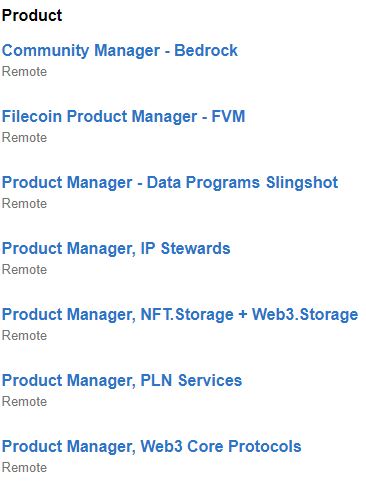This screenshot has height=487, width=366.
Task: Open Community Manager - Bedrock job listing
Action: 120,51
